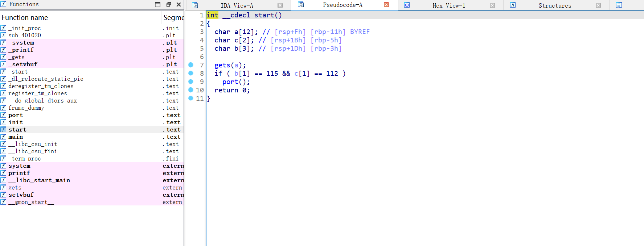Select _dl_relocate_static_pie function
Image resolution: width=644 pixels, height=246 pixels.
(x=92, y=79)
